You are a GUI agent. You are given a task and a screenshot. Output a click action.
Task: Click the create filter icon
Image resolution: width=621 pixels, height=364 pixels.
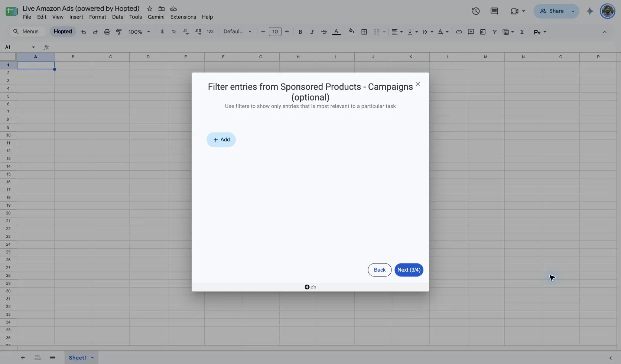pyautogui.click(x=495, y=32)
